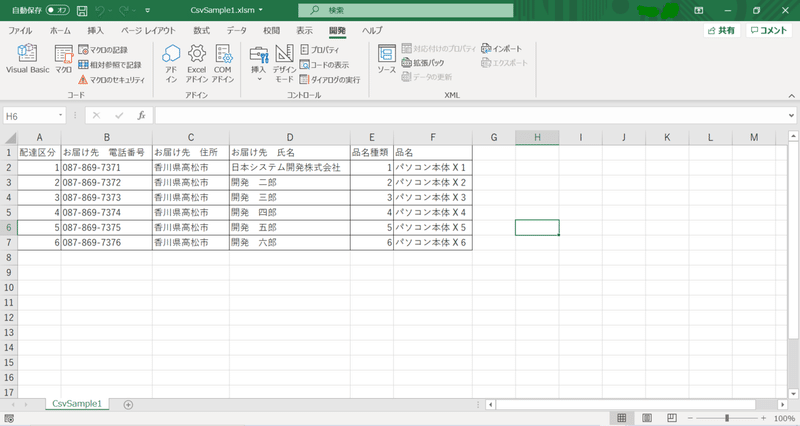The height and width of the screenshot is (426, 800).
Task: Open the Name Box dropdown
Action: point(61,115)
